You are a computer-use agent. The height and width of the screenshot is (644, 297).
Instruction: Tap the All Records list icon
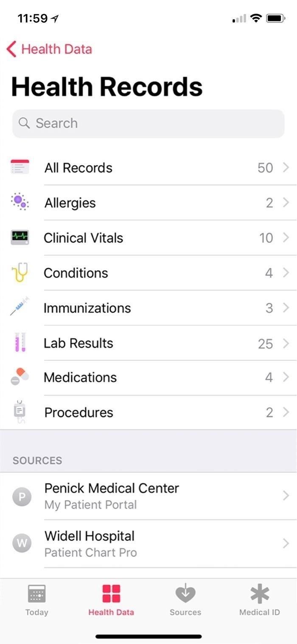tap(20, 167)
